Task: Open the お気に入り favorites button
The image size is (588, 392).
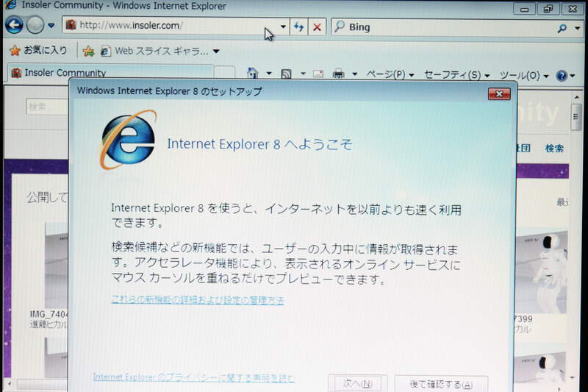Action: tap(38, 50)
